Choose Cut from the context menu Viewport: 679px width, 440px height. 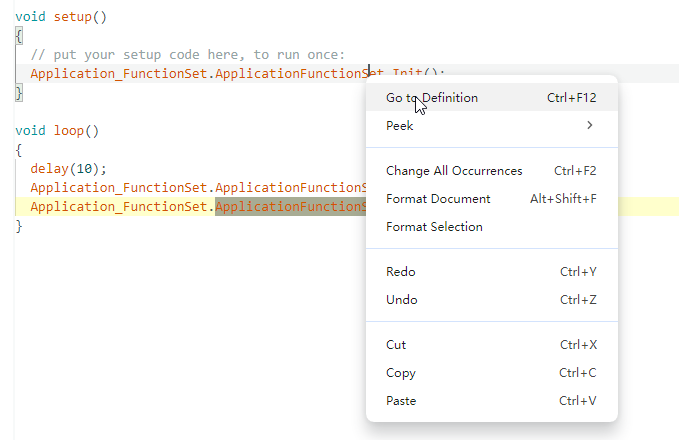click(491, 345)
